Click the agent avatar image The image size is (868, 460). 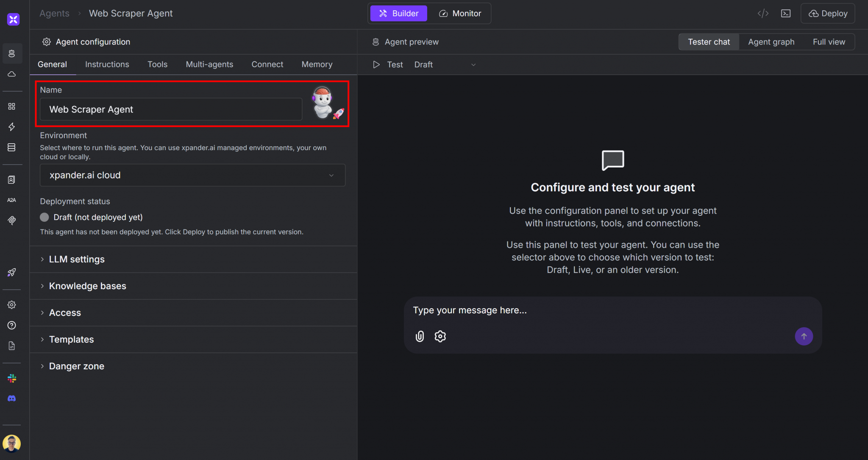(323, 102)
